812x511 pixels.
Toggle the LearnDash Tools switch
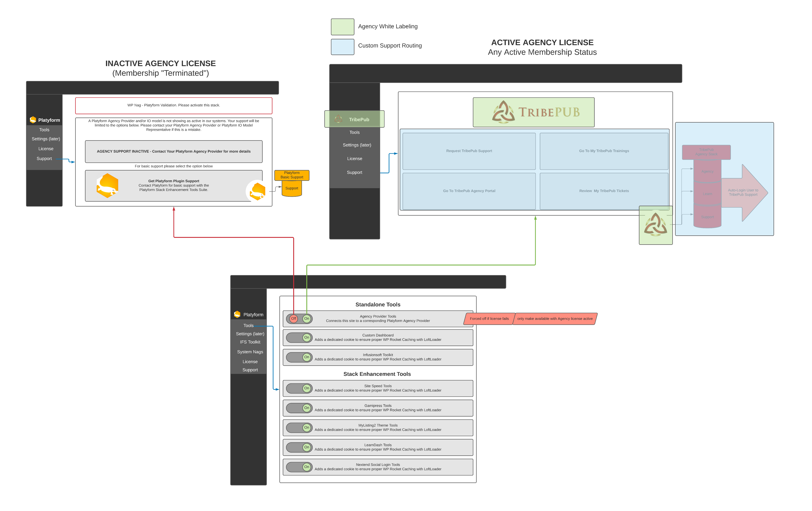coord(300,447)
